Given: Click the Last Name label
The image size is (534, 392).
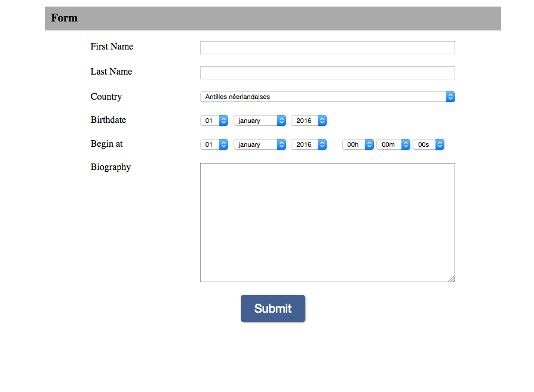Looking at the screenshot, I should click(x=111, y=72).
